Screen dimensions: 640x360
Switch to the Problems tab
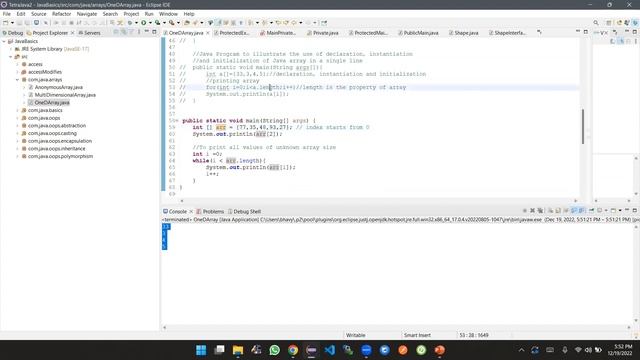click(210, 211)
